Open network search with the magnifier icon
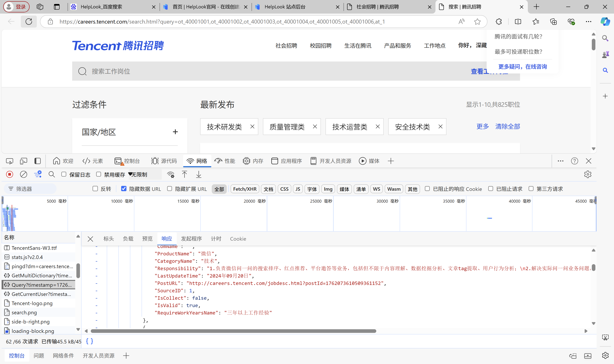 [x=52, y=174]
